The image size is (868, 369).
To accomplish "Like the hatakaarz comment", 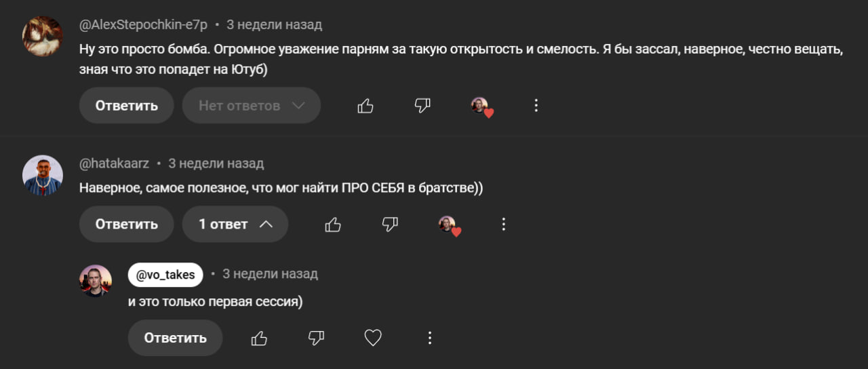I will [333, 225].
